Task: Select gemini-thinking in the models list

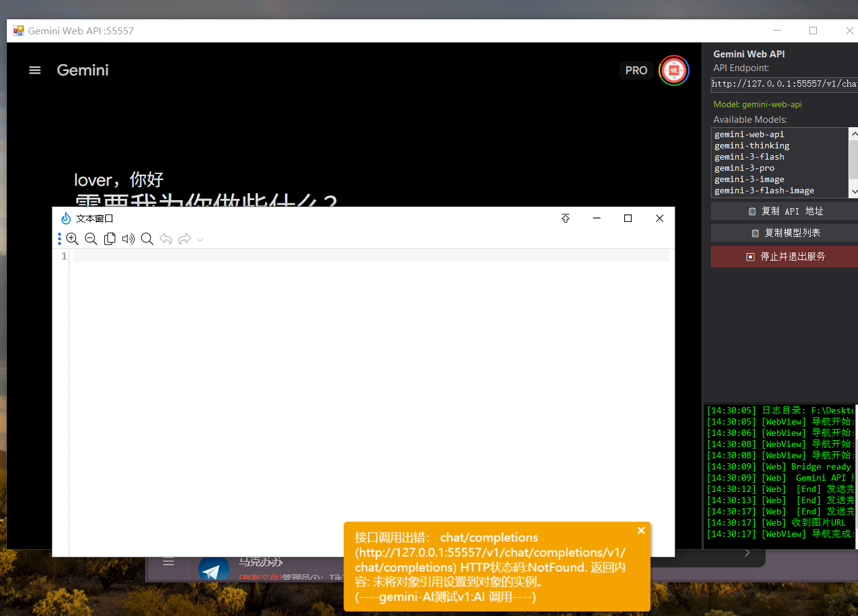Action: pos(752,146)
